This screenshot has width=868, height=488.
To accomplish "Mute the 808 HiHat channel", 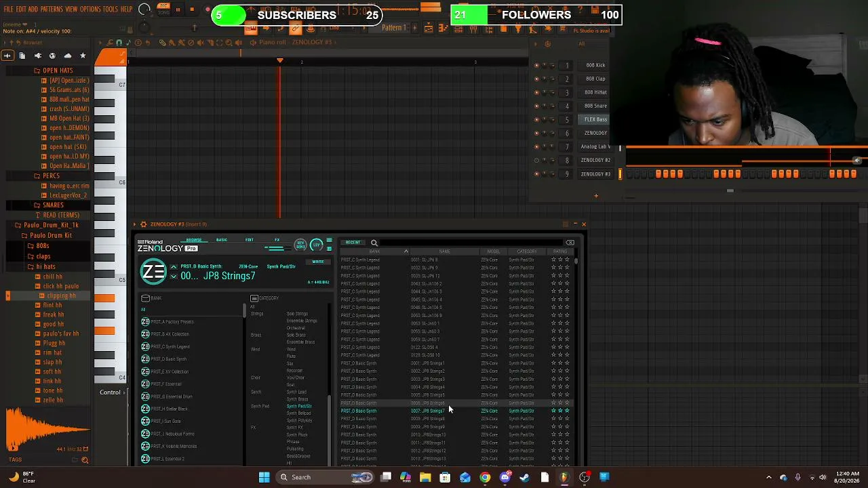I will pos(536,92).
